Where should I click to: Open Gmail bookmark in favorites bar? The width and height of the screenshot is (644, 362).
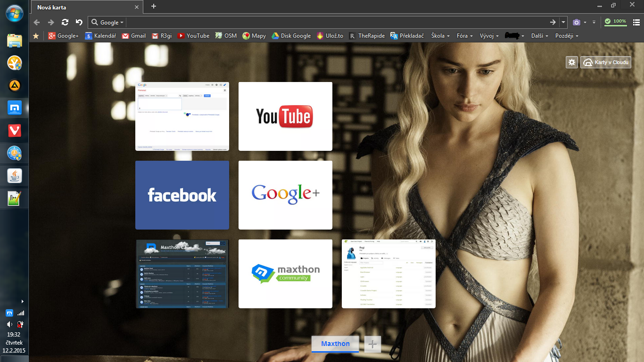point(133,36)
